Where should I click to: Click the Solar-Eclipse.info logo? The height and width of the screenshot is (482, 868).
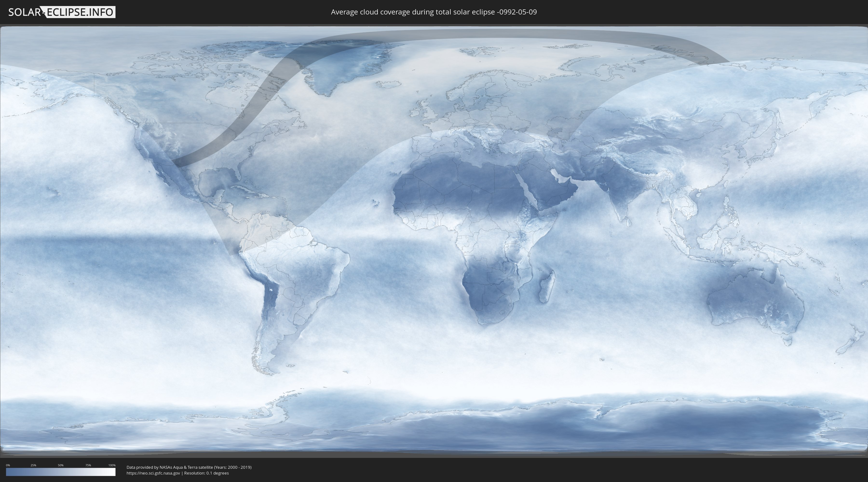(62, 12)
